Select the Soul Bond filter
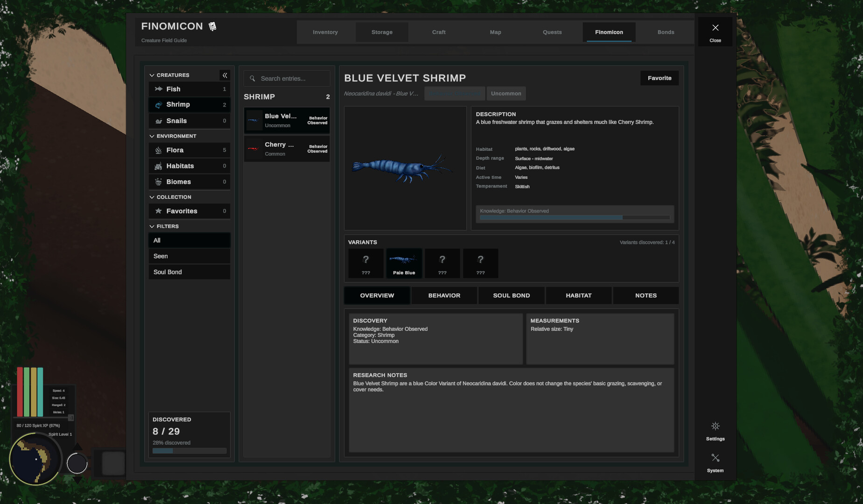Viewport: 863px width, 504px height. pos(189,272)
